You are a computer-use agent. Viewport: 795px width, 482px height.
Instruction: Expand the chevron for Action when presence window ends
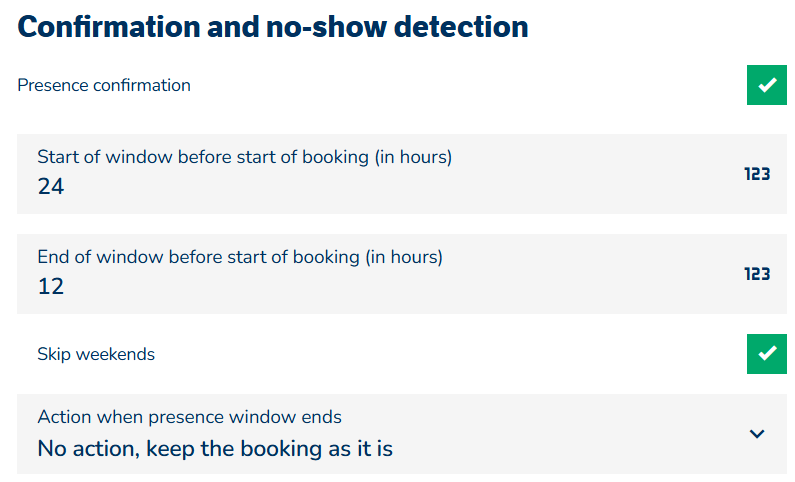[757, 434]
